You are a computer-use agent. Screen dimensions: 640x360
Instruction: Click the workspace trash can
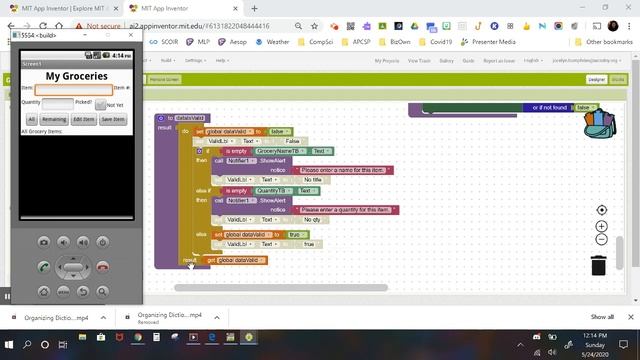[x=598, y=265]
